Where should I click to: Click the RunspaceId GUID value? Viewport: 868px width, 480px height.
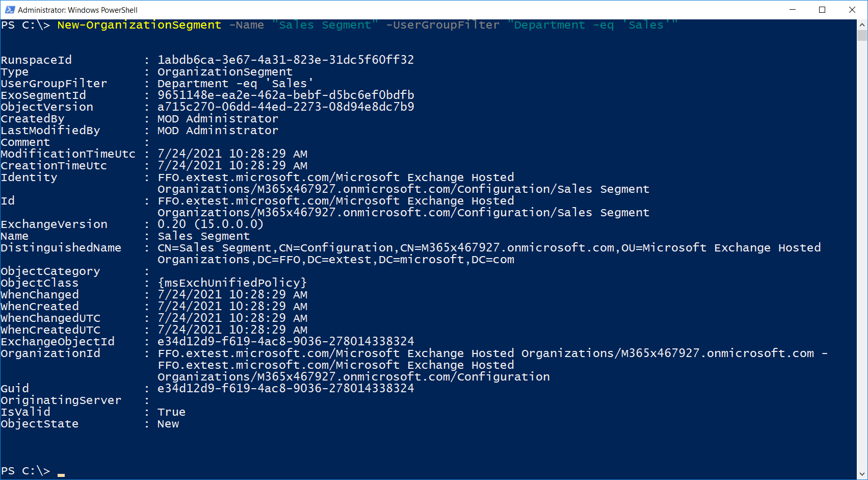(285, 60)
